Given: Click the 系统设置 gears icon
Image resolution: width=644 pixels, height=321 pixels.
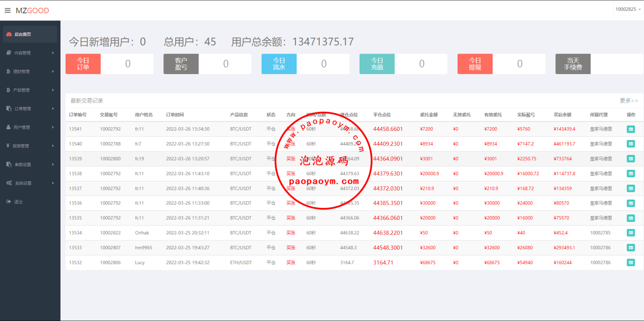Looking at the screenshot, I should tap(9, 183).
